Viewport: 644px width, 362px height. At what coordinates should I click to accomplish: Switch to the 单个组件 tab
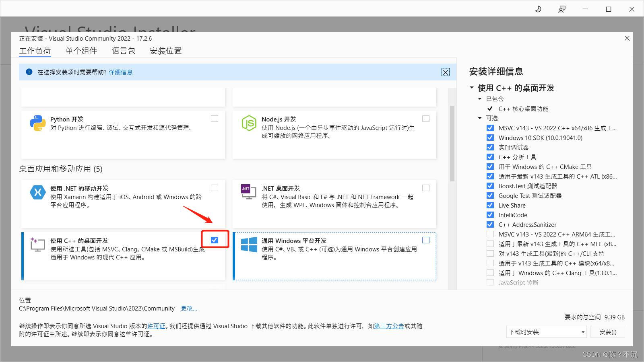pyautogui.click(x=81, y=51)
